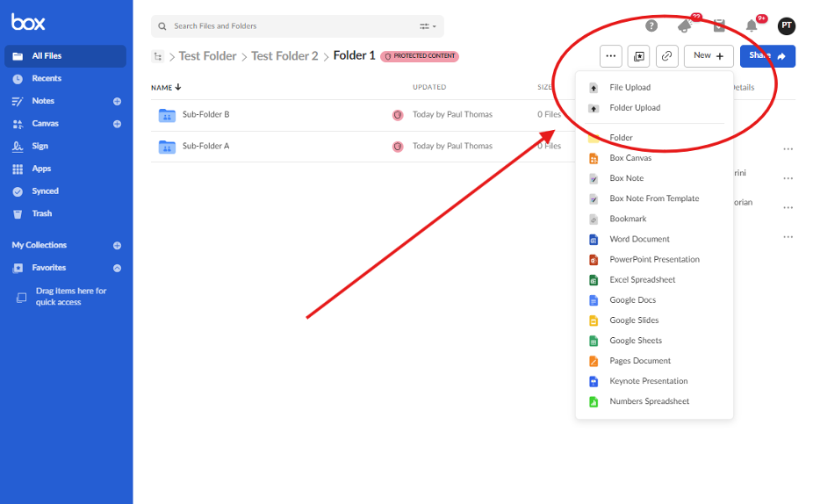Select Box Note From Template
The width and height of the screenshot is (813, 504).
tap(654, 198)
